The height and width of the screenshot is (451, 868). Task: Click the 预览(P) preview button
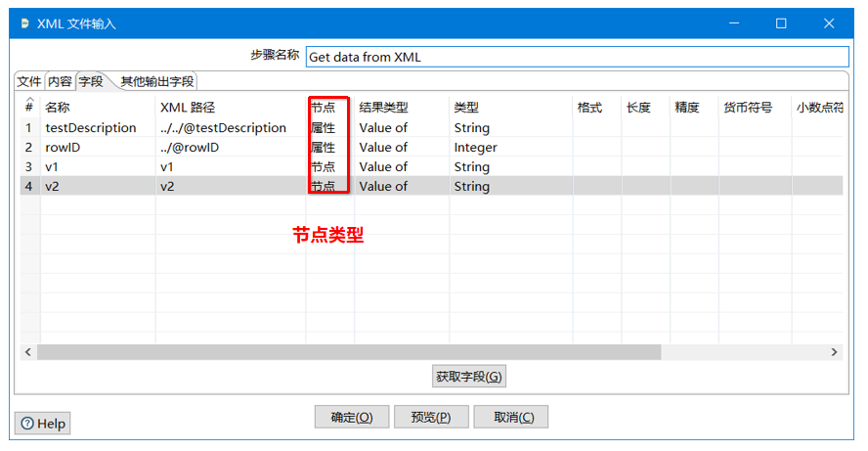pos(431,417)
